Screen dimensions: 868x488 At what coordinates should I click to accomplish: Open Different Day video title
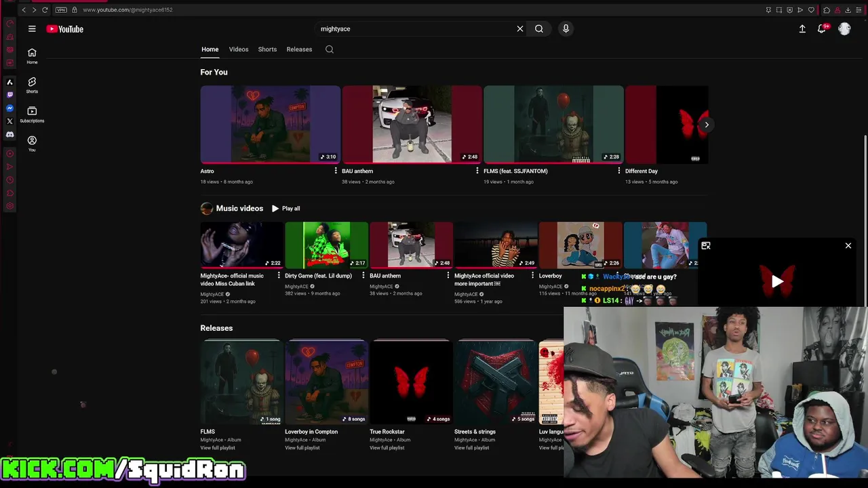coord(642,171)
